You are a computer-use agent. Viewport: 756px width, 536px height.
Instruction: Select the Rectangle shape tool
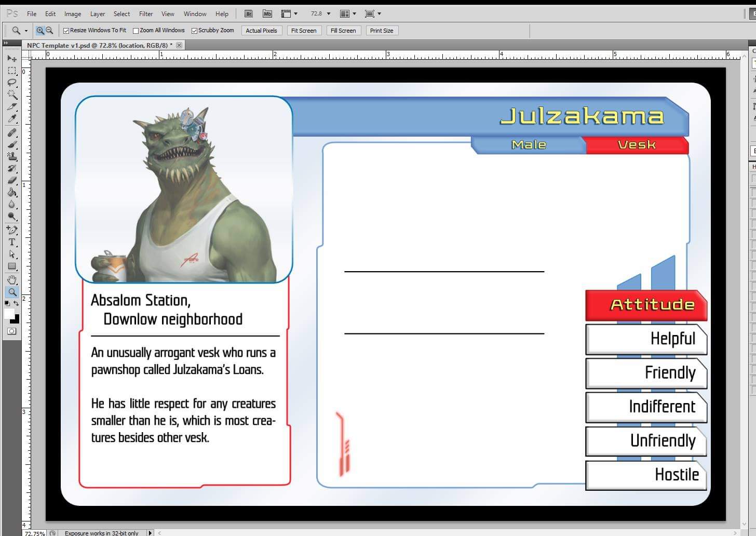pos(11,266)
